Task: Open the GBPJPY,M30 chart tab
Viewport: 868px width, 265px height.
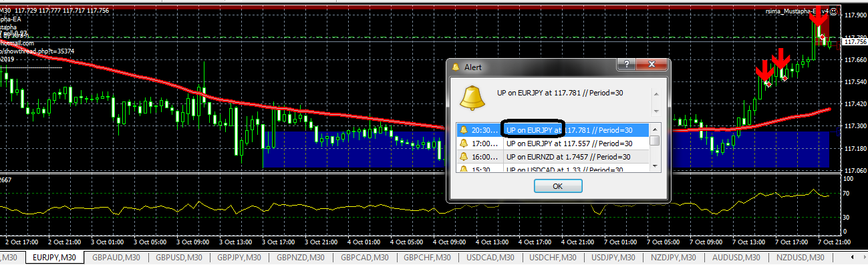Action: (240, 258)
